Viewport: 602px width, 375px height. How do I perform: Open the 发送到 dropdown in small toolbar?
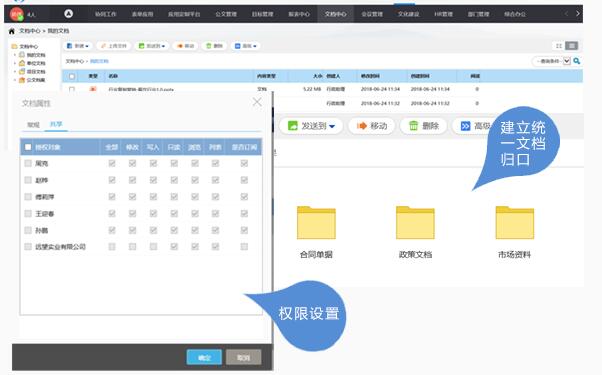pyautogui.click(x=152, y=46)
